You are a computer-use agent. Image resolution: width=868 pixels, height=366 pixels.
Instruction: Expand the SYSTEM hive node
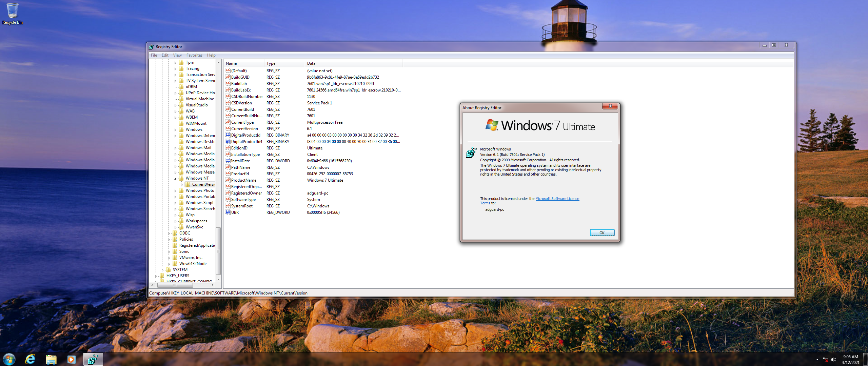[163, 270]
